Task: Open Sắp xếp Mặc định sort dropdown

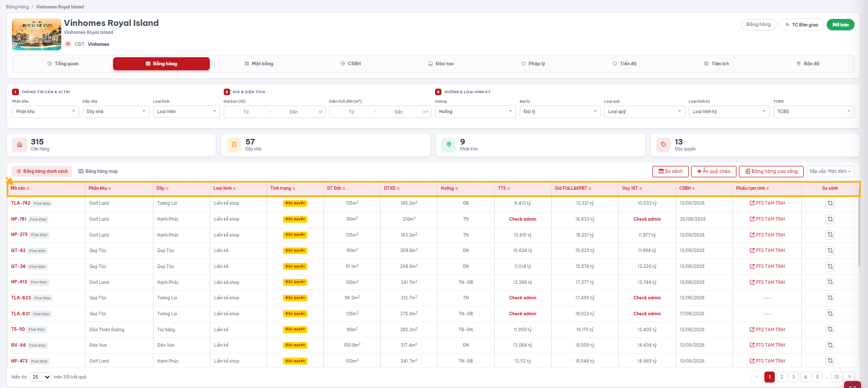Action: point(831,171)
